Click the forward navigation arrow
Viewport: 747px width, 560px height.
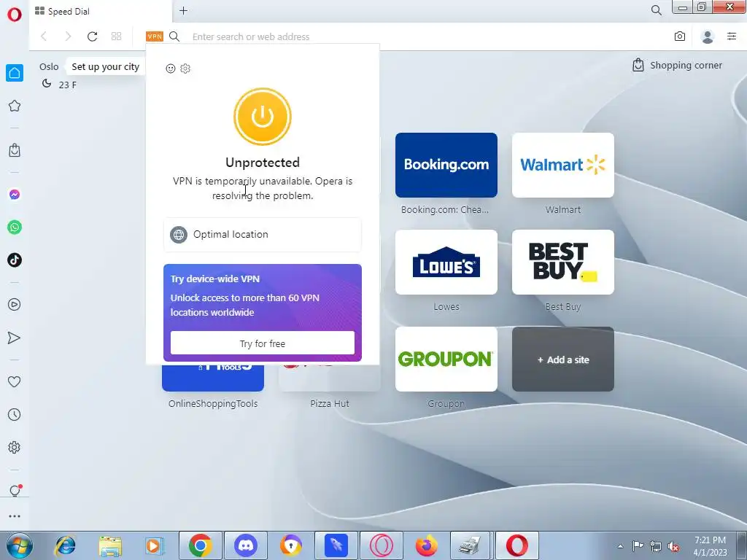coord(68,36)
